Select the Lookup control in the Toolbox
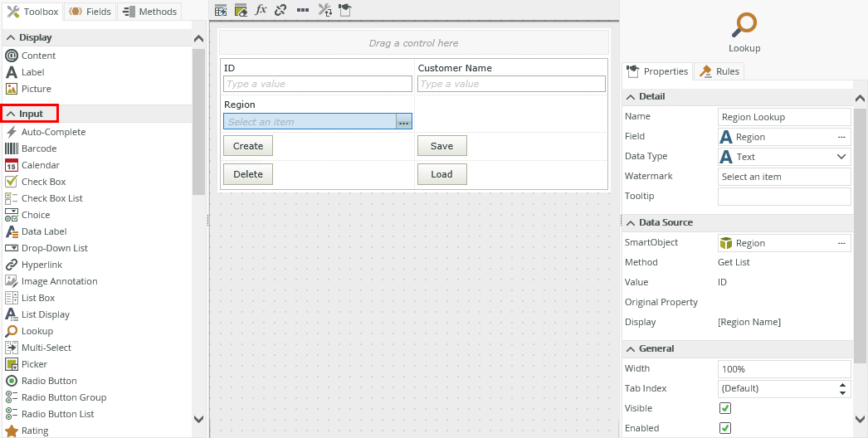This screenshot has width=868, height=438. point(37,331)
